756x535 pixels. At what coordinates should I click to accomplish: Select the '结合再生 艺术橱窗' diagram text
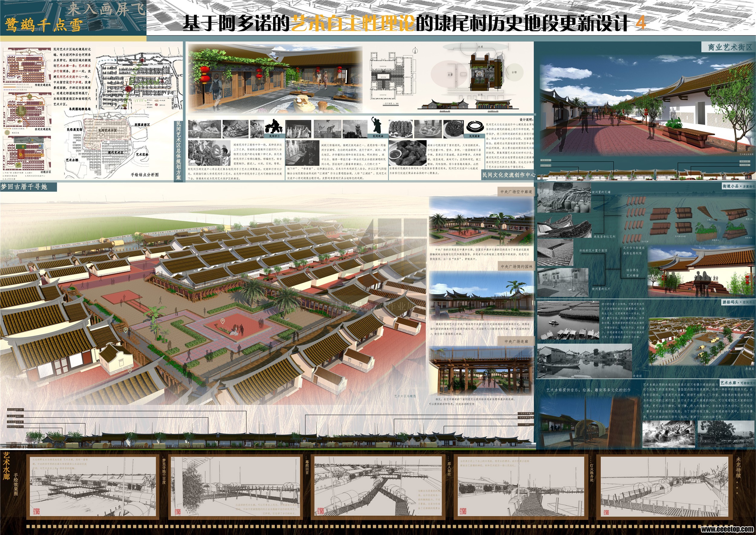[632, 273]
